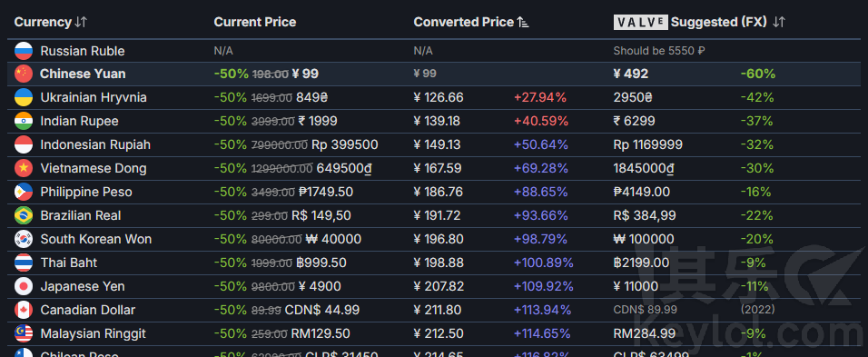The image size is (868, 357).
Task: Click the Current Price column header
Action: click(x=254, y=22)
